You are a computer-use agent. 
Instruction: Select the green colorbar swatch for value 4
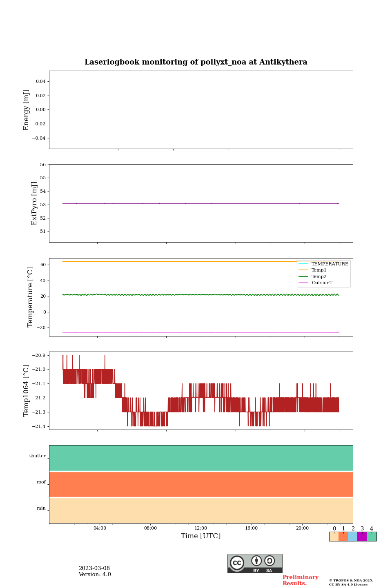[x=372, y=537]
